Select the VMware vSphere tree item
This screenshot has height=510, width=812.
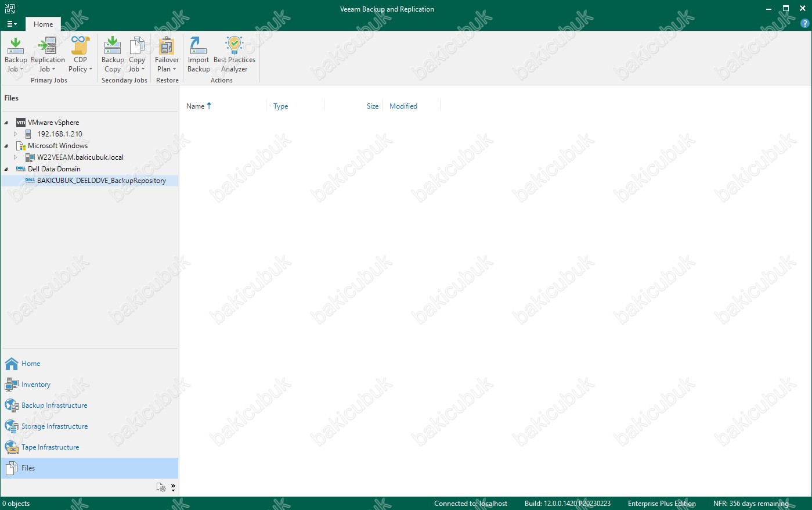(x=53, y=123)
